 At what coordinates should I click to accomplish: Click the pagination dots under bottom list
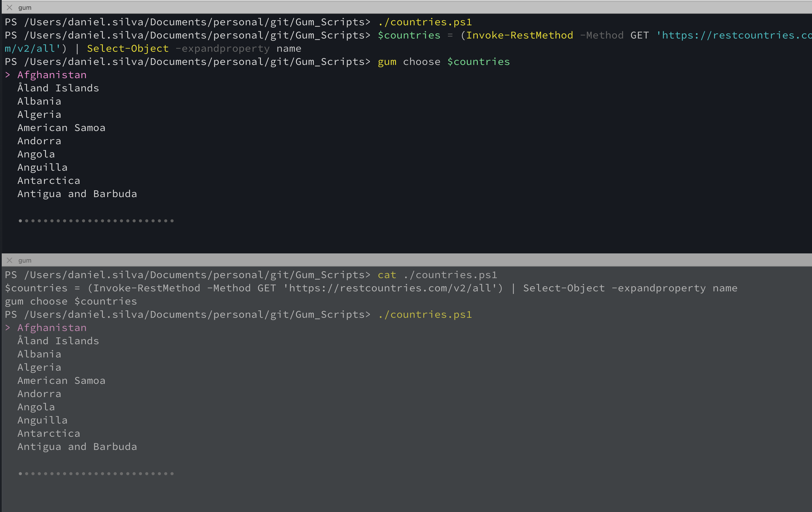click(96, 473)
